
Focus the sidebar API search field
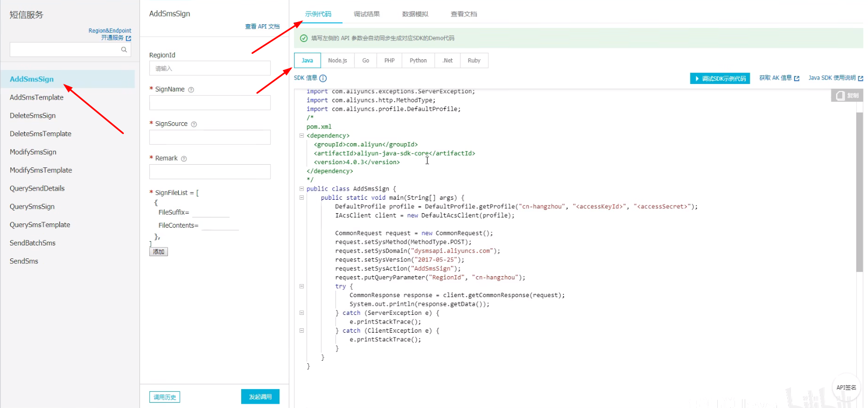pos(70,50)
